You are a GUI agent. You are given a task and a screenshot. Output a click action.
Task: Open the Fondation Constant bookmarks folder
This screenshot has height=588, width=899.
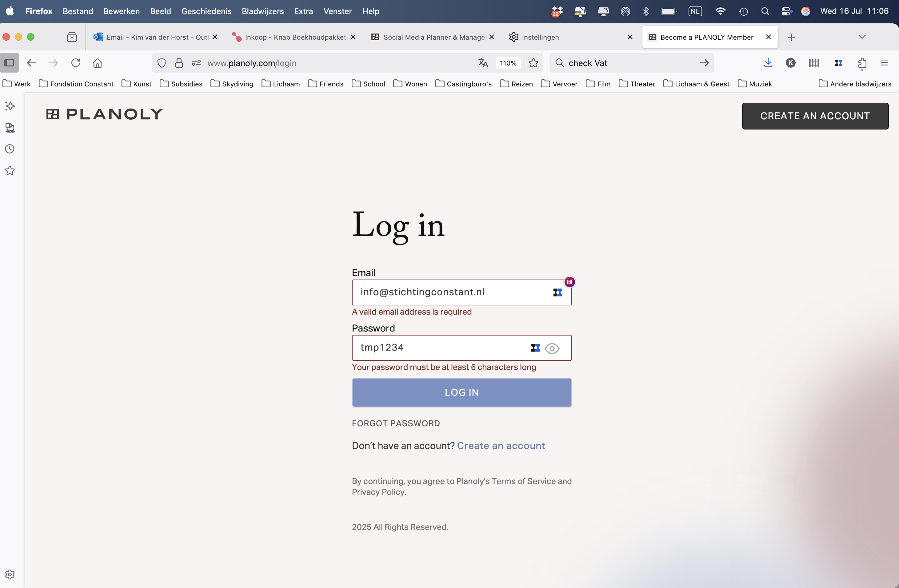click(76, 84)
